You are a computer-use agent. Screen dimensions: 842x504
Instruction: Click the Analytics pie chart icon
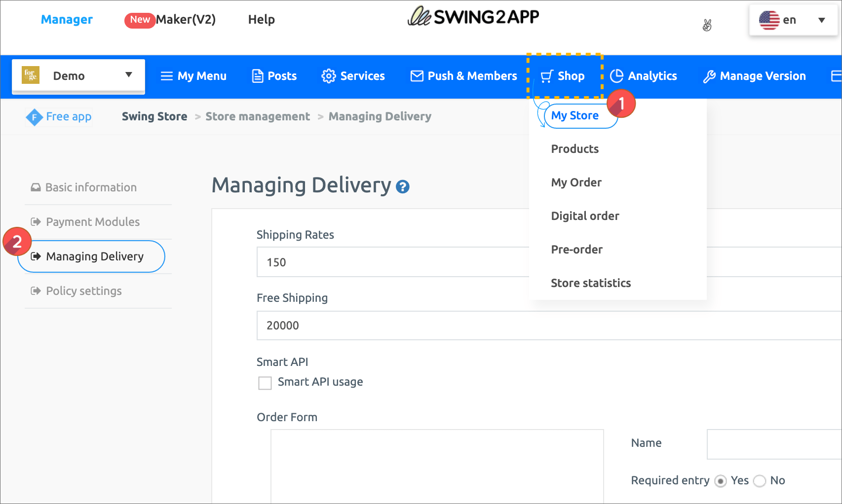point(616,76)
